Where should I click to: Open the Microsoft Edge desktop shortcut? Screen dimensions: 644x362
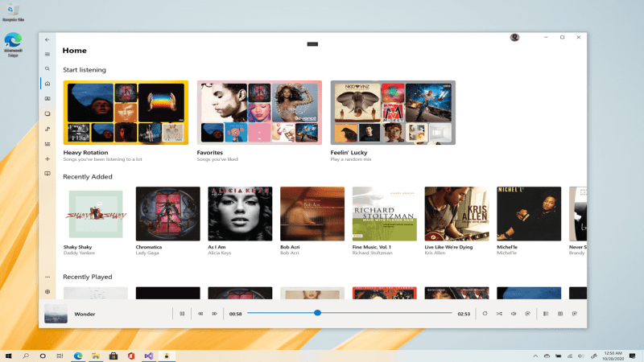(x=13, y=44)
